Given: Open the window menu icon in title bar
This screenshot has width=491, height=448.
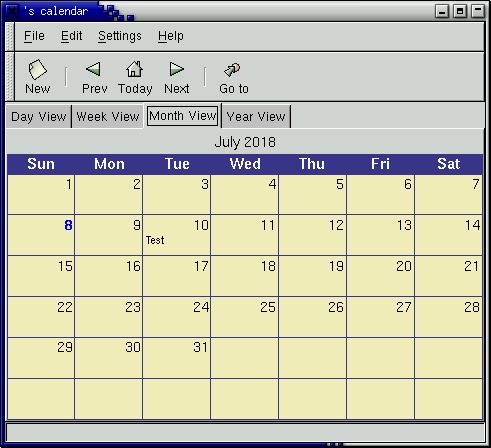Looking at the screenshot, I should click(x=12, y=11).
